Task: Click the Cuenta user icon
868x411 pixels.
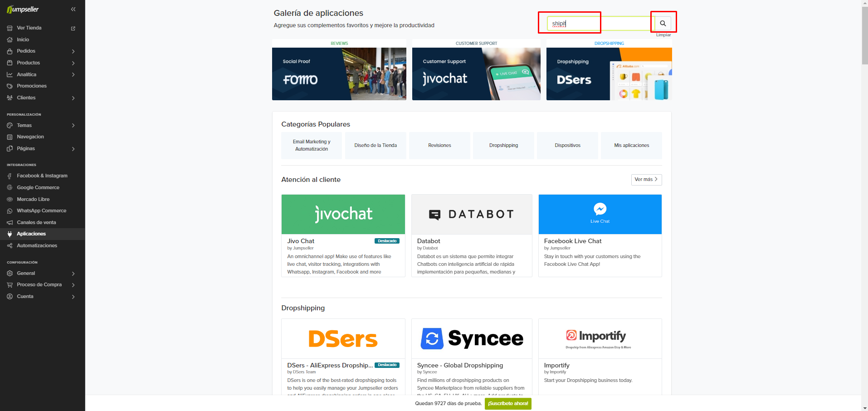Action: click(10, 296)
